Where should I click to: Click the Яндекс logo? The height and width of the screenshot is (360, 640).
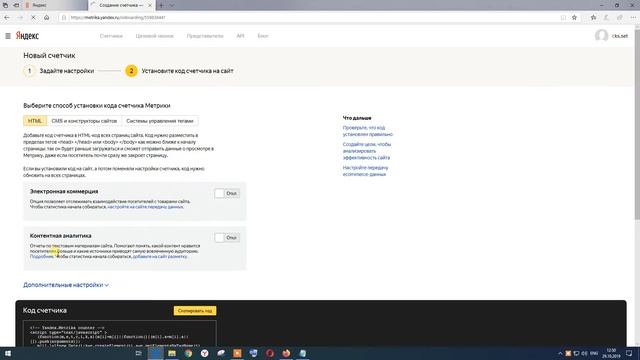(27, 36)
